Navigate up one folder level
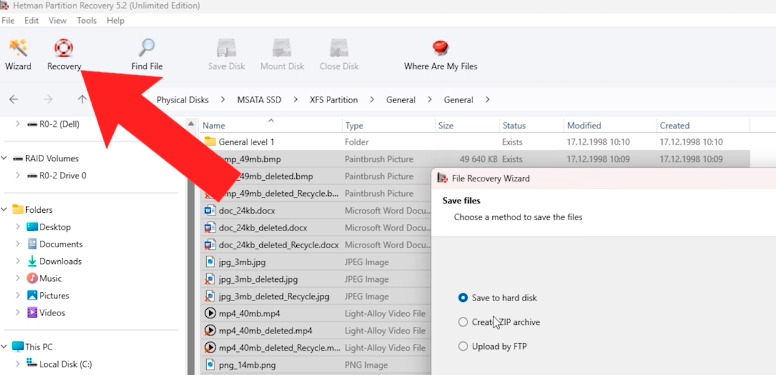Image resolution: width=776 pixels, height=375 pixels. 82,99
